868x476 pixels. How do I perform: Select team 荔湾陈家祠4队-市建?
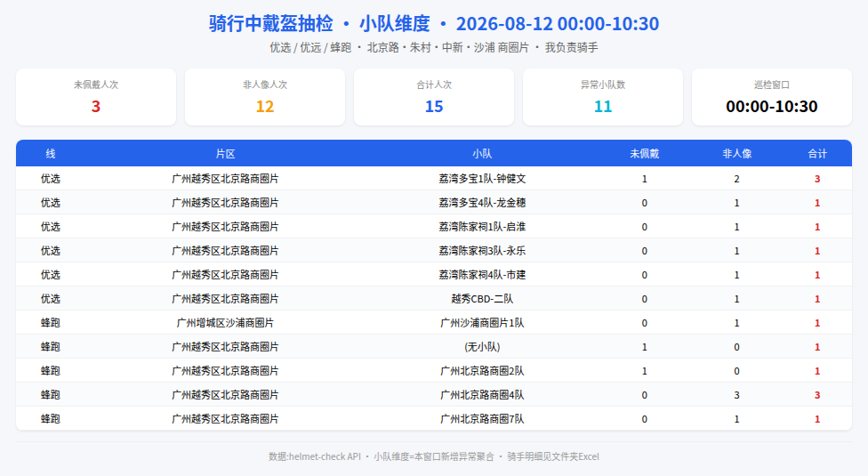coord(482,275)
